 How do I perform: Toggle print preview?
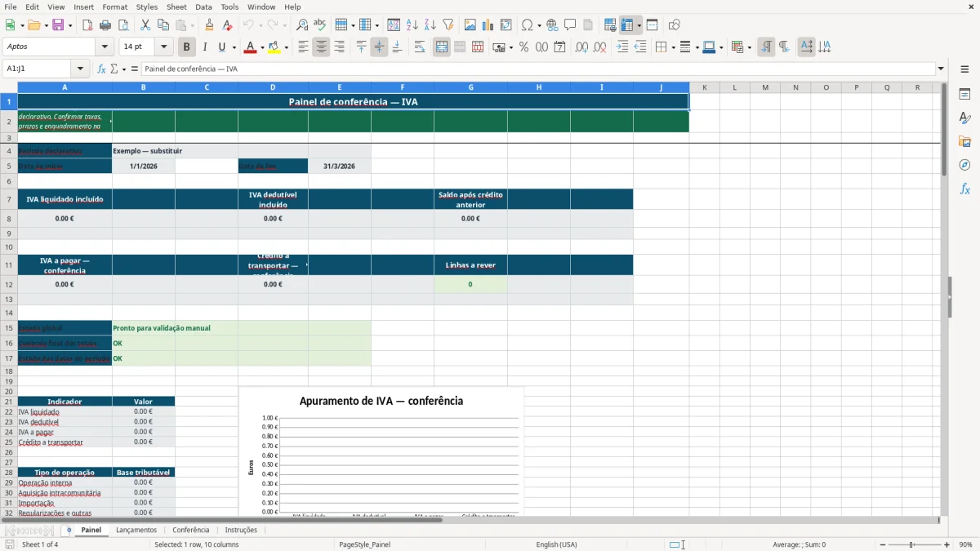coord(123,25)
